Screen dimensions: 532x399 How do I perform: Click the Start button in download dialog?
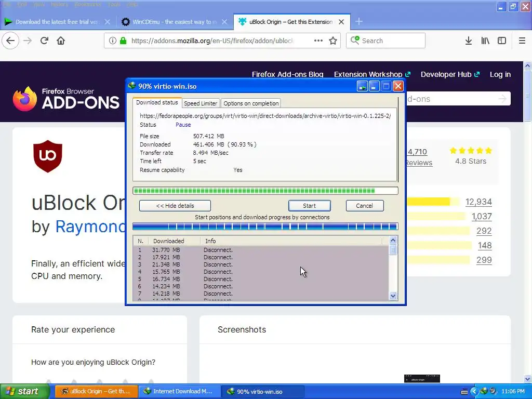pyautogui.click(x=310, y=206)
